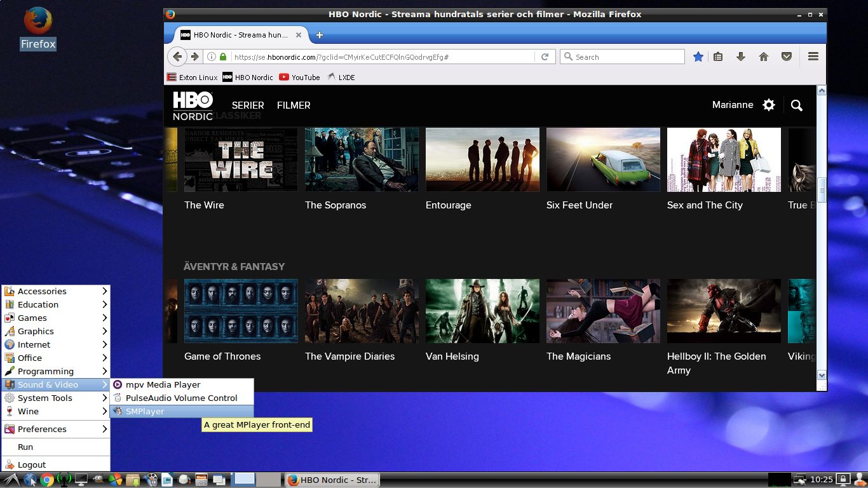The width and height of the screenshot is (868, 488).
Task: Launch mpv Media Player from submenu
Action: [182, 384]
